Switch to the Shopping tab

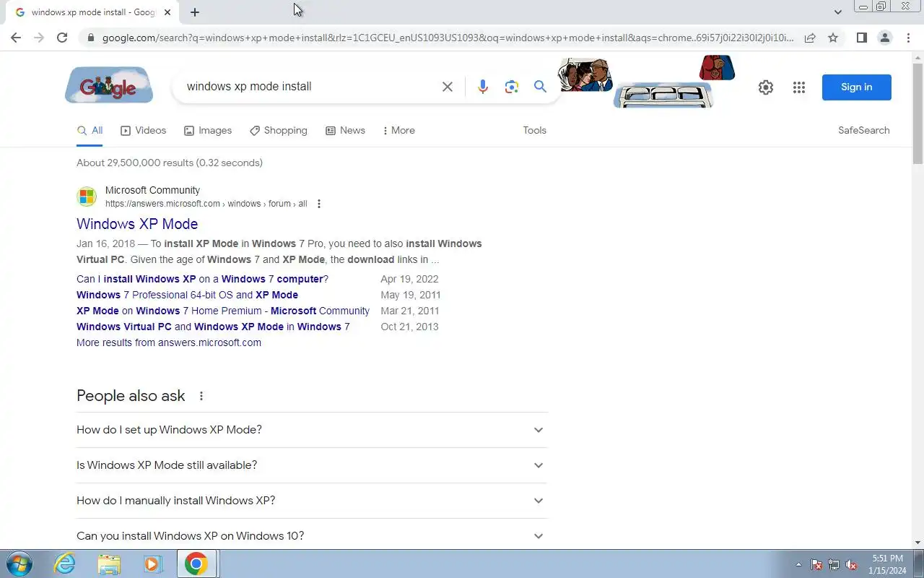click(279, 131)
